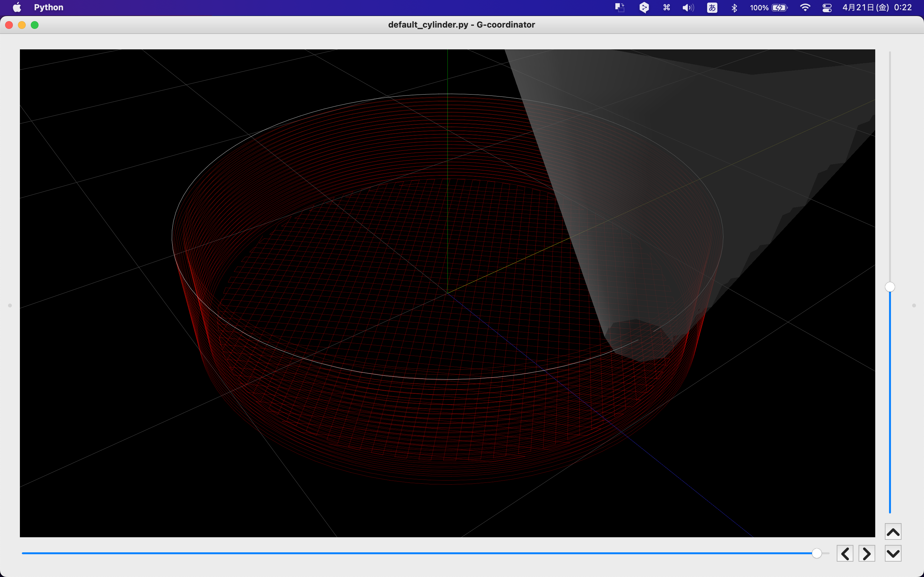Click the previous layer left-arrow button
The width and height of the screenshot is (924, 577).
click(x=845, y=553)
